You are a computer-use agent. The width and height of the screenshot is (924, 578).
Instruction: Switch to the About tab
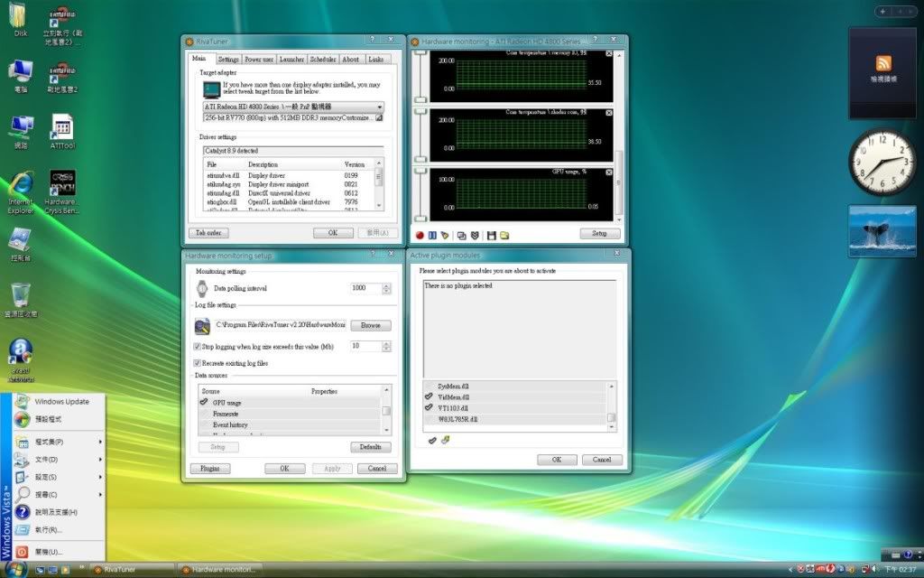point(351,60)
